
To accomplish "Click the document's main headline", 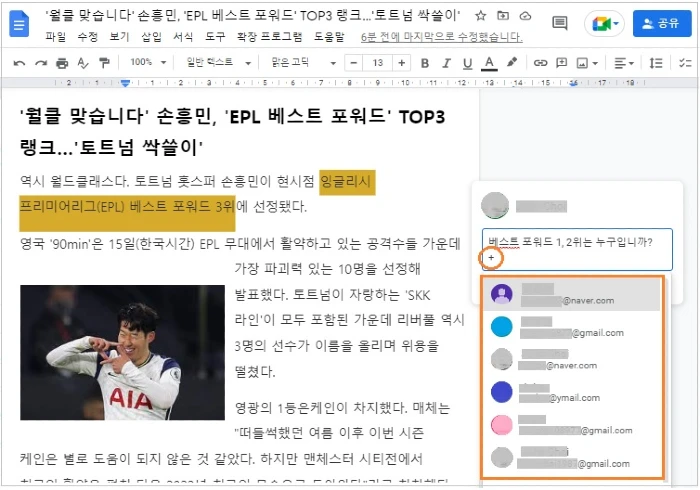I will coord(233,131).
